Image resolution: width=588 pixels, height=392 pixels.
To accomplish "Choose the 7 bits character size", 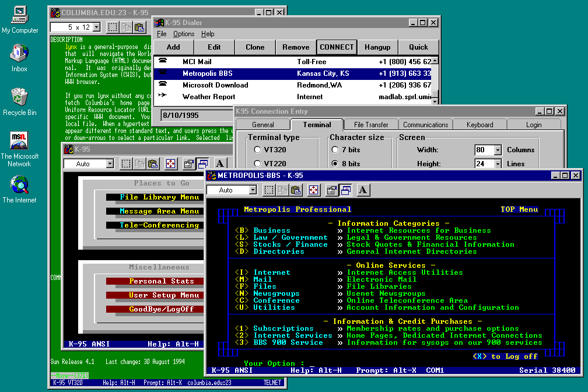I will [335, 150].
